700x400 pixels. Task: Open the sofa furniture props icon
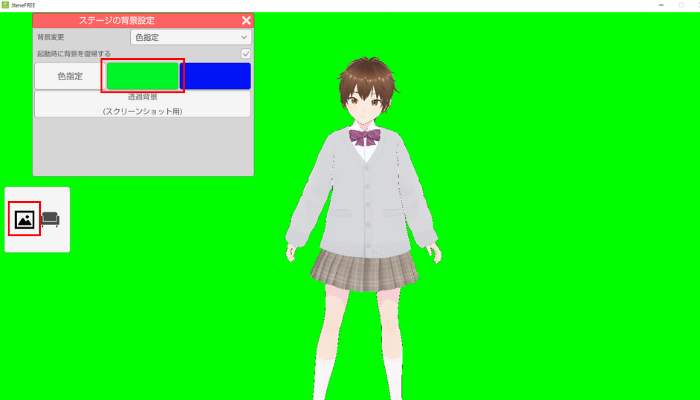[x=50, y=219]
